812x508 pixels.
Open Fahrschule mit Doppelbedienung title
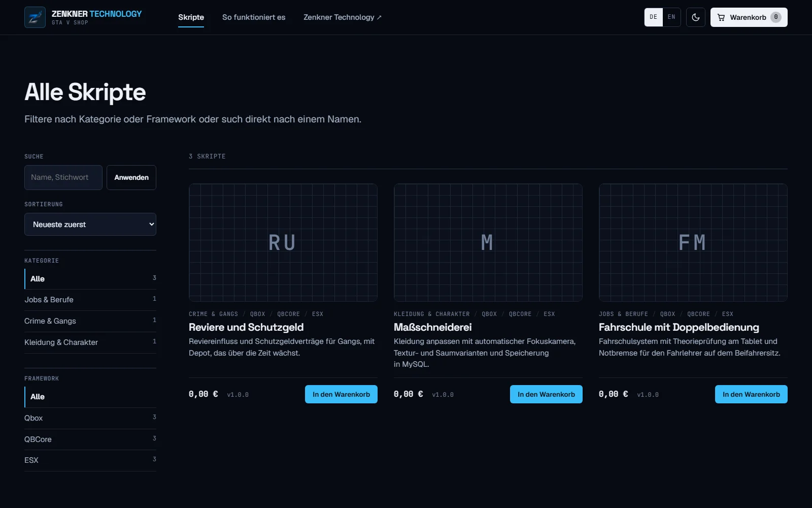679,327
